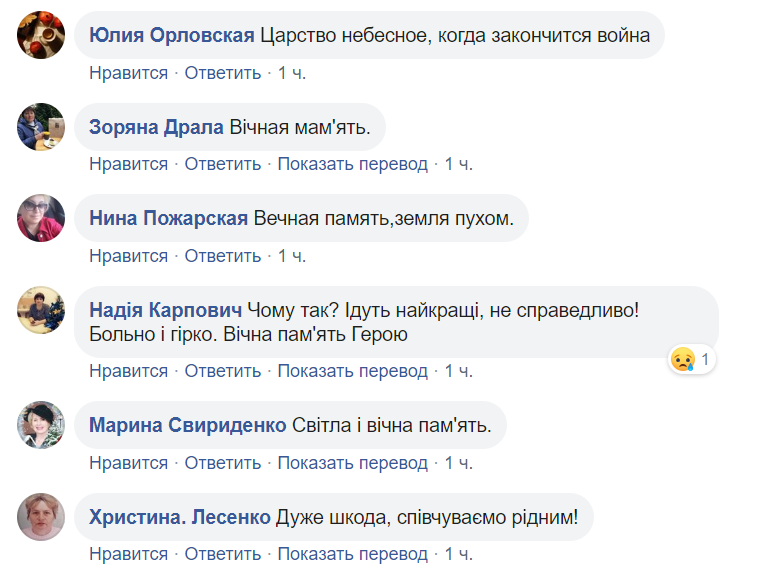Open Юлия Орловская's profile name link
The width and height of the screenshot is (763, 577).
(172, 36)
